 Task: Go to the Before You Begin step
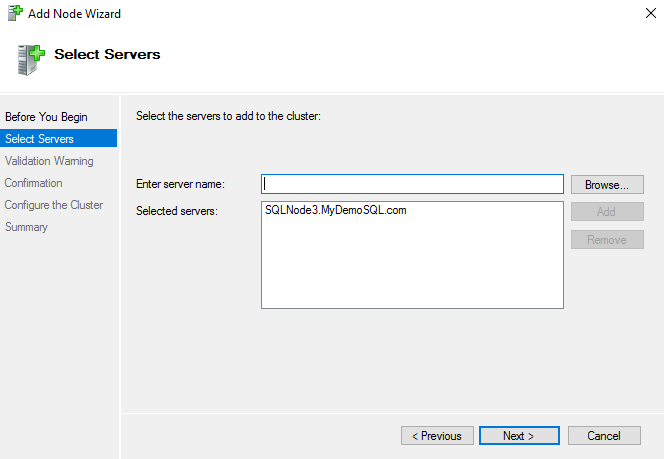(x=46, y=117)
